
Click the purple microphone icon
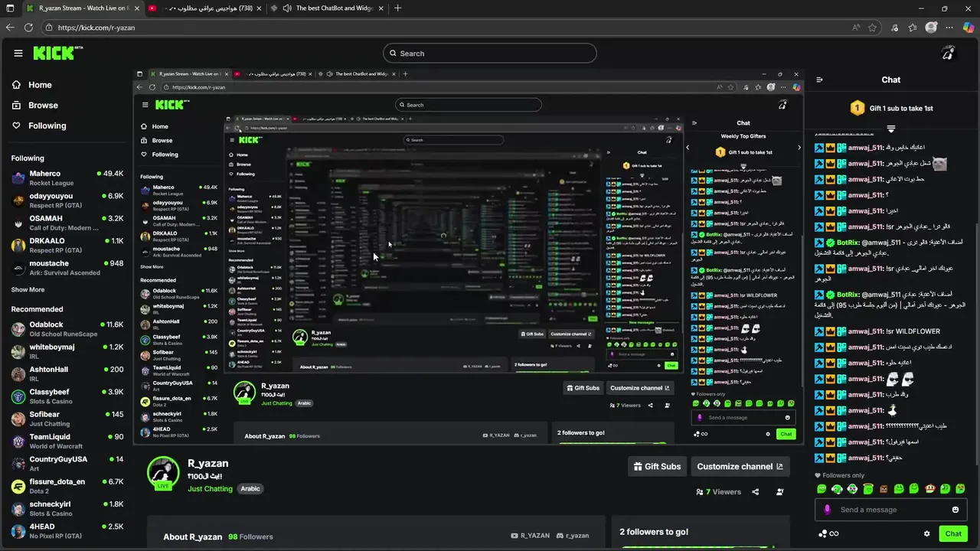point(827,510)
